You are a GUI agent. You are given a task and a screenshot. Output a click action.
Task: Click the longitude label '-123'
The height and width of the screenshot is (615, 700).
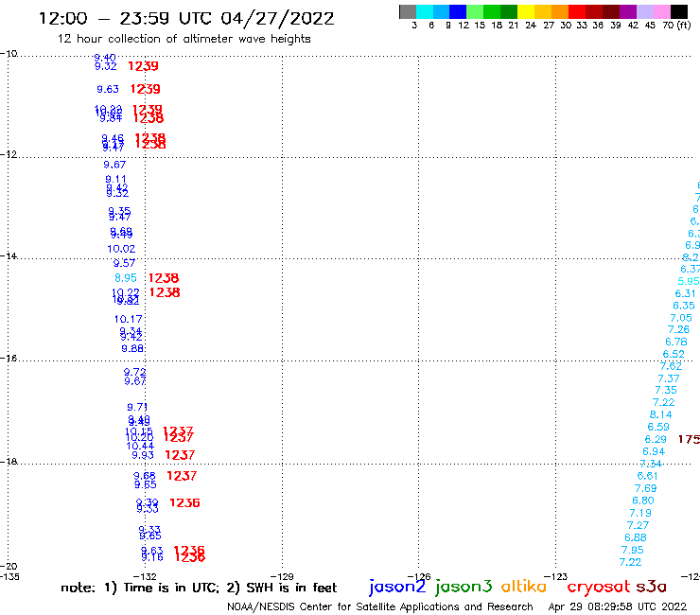tap(556, 576)
